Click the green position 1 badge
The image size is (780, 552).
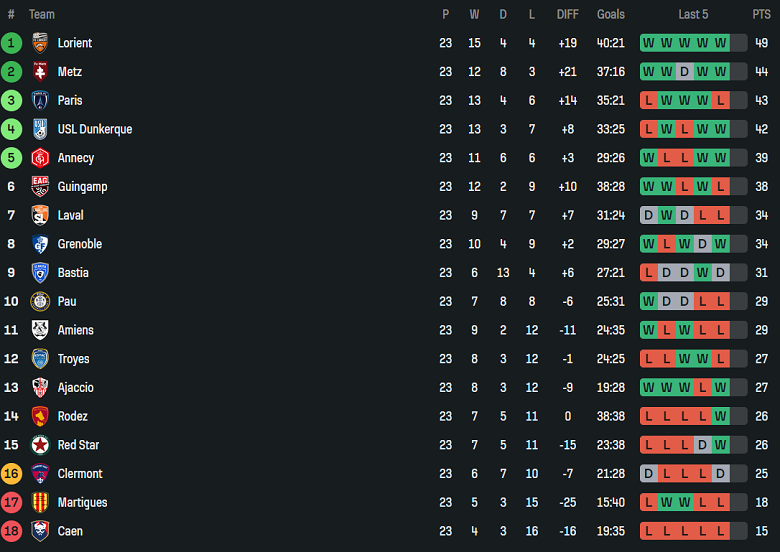click(x=11, y=43)
